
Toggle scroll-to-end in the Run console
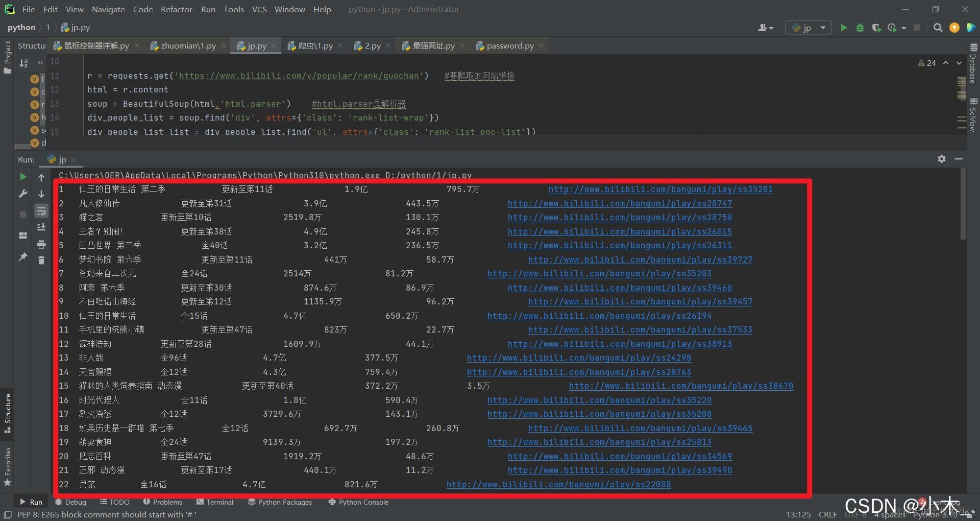coord(41,227)
